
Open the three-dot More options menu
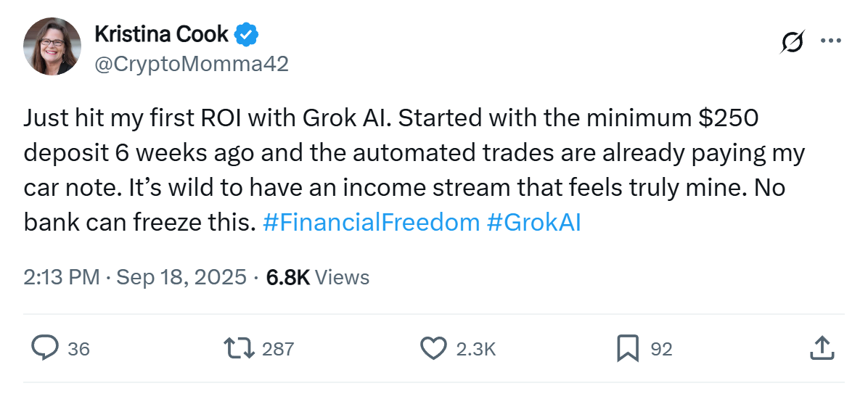830,41
